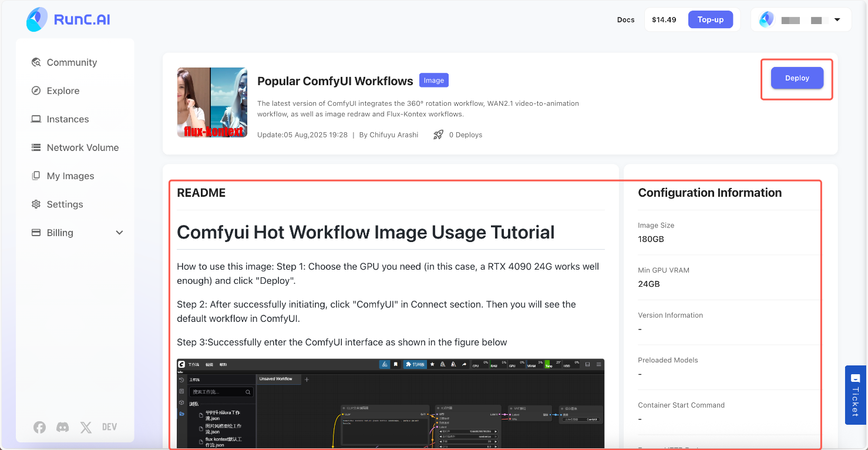This screenshot has width=868, height=450.
Task: Open the X (Twitter) link icon
Action: click(x=86, y=427)
